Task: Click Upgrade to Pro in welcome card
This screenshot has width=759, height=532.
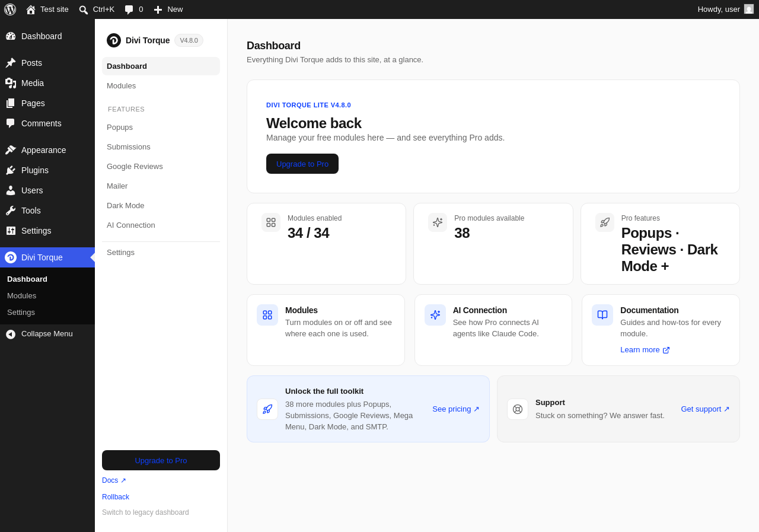Action: (x=302, y=164)
